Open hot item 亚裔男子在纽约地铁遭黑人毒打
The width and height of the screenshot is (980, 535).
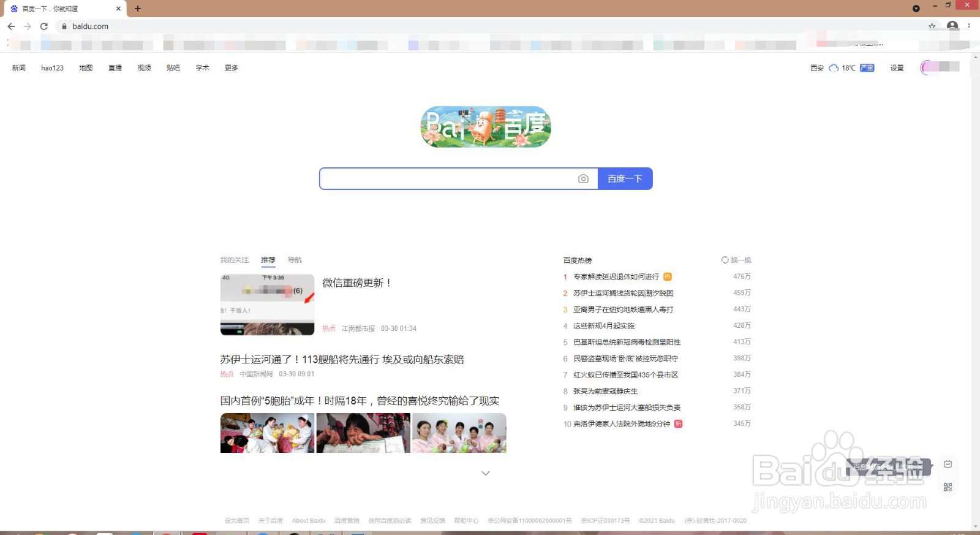[623, 309]
